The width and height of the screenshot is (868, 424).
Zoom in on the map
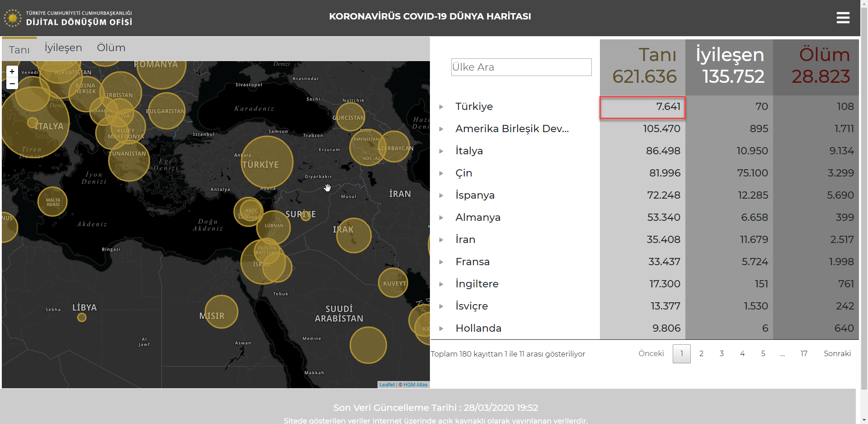tap(12, 71)
